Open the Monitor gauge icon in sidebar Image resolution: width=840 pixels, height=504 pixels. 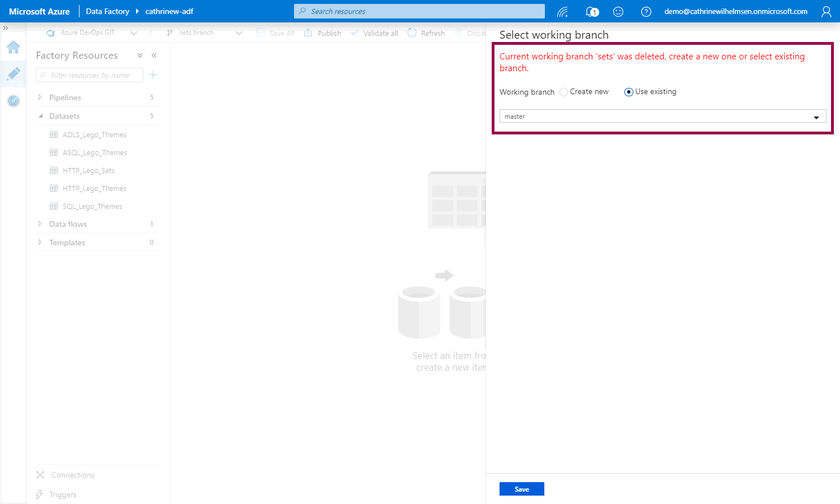click(13, 101)
